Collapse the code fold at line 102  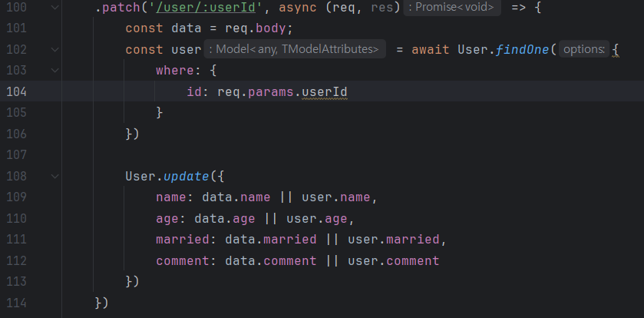pyautogui.click(x=55, y=50)
